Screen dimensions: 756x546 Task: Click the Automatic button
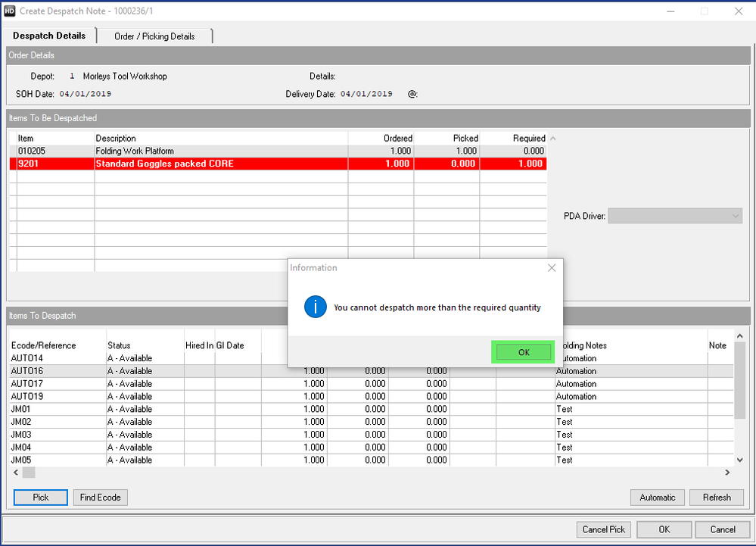tap(657, 498)
